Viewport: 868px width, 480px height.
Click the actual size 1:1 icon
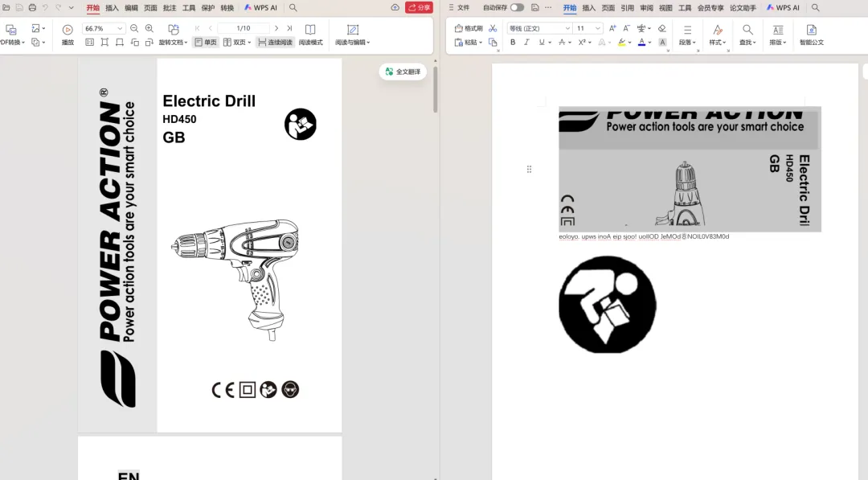coord(90,42)
